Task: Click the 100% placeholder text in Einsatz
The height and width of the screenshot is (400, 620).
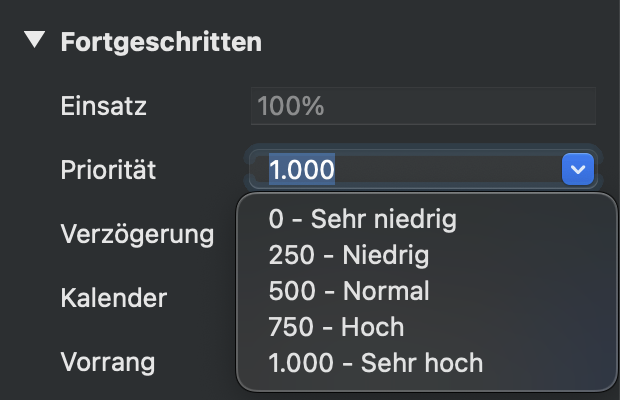Action: 290,106
